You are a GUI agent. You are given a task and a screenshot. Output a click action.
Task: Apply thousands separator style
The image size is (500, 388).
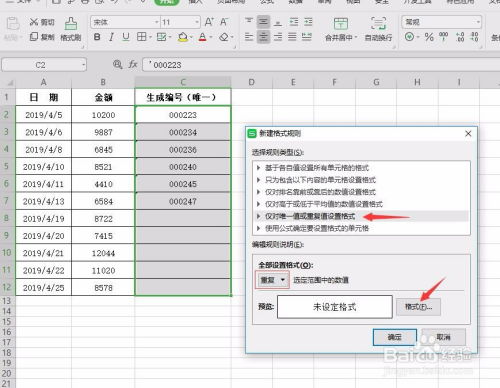point(443,37)
